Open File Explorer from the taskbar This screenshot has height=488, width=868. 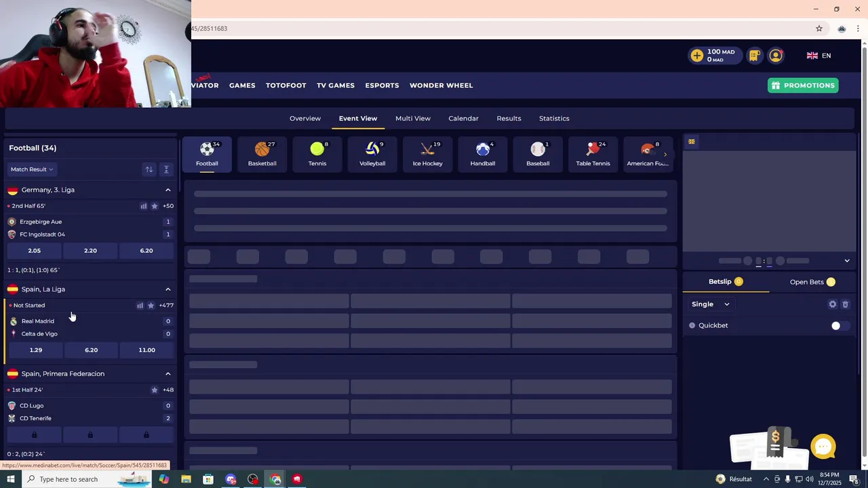pos(186,479)
